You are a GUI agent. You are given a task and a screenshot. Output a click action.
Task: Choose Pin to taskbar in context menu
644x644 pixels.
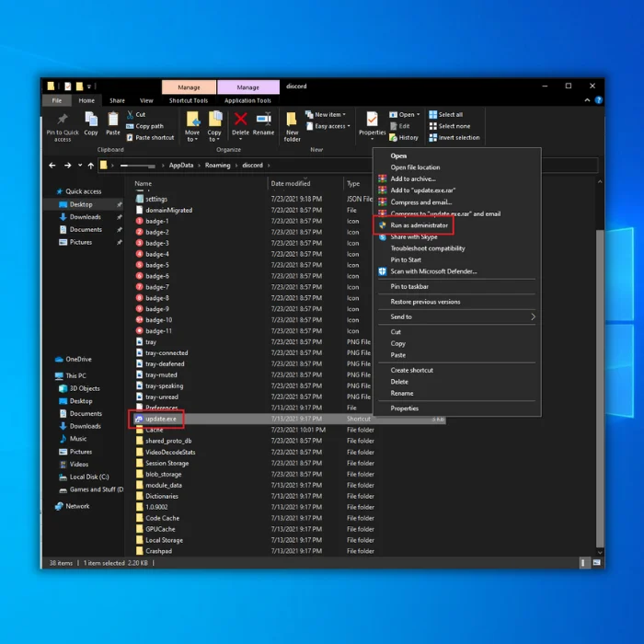click(x=409, y=287)
